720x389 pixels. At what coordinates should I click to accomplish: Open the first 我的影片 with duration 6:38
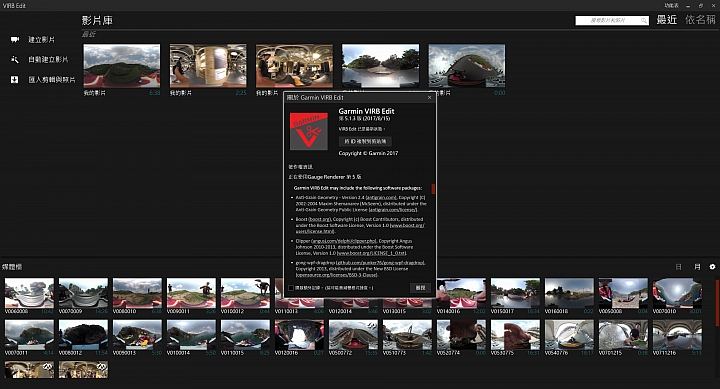(x=122, y=66)
